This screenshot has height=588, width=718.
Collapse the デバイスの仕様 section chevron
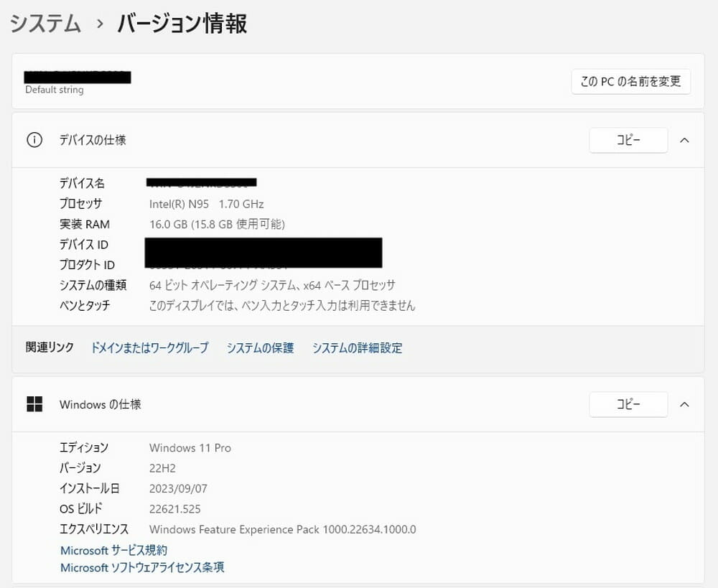684,140
